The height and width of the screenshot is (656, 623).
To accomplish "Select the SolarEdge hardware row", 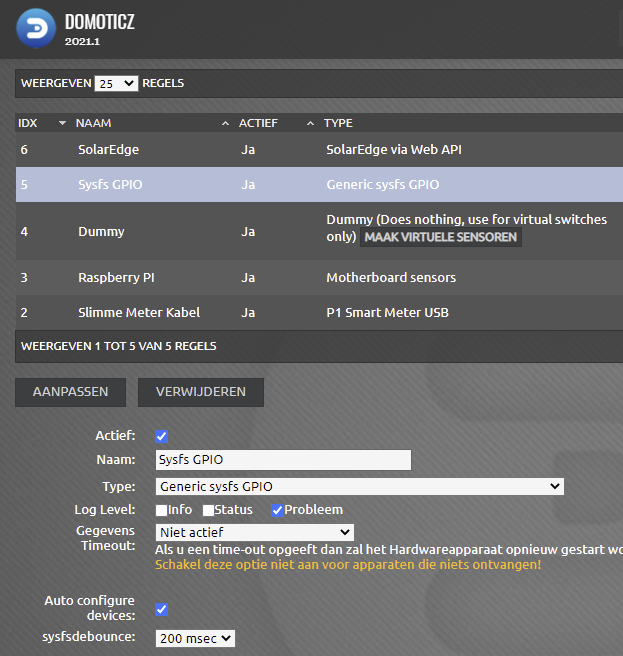I will coord(319,149).
